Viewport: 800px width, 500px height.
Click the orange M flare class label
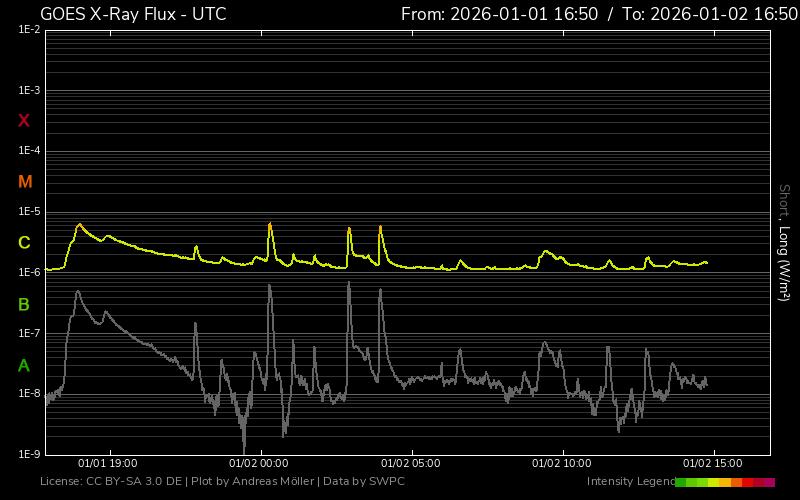(x=25, y=182)
